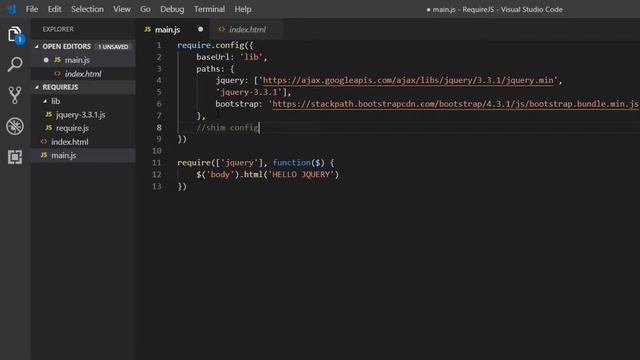Click the JS icon on main.js tab
Image resolution: width=640 pixels, height=360 pixels.
tap(148, 29)
